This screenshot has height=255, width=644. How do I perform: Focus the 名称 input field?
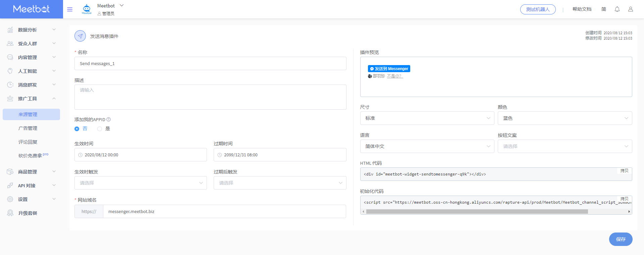(210, 63)
